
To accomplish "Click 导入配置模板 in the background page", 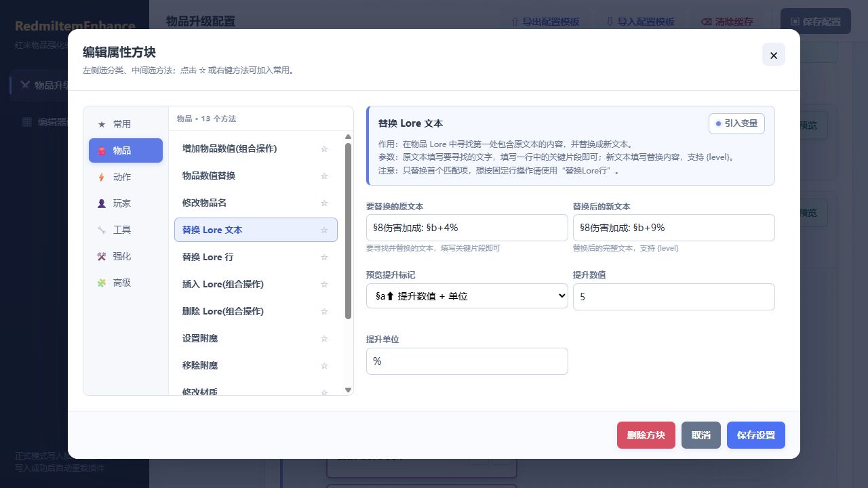I will [640, 22].
